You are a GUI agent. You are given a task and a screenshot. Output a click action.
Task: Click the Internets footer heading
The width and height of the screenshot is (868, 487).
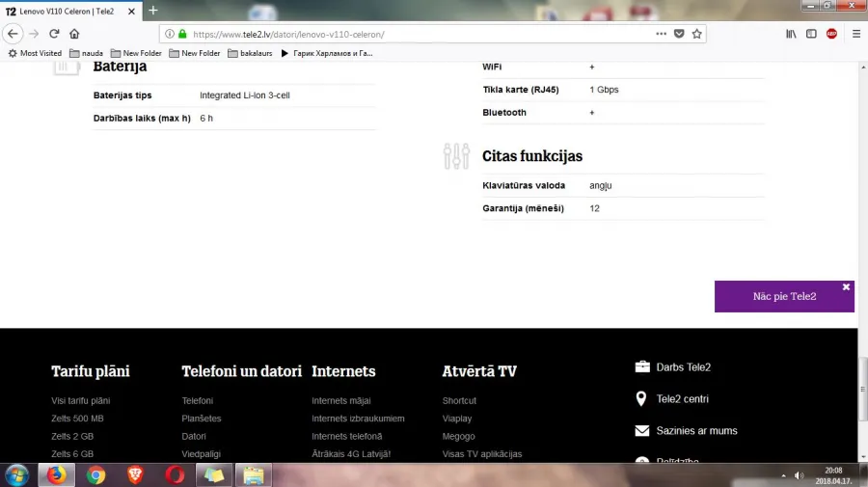coord(343,371)
